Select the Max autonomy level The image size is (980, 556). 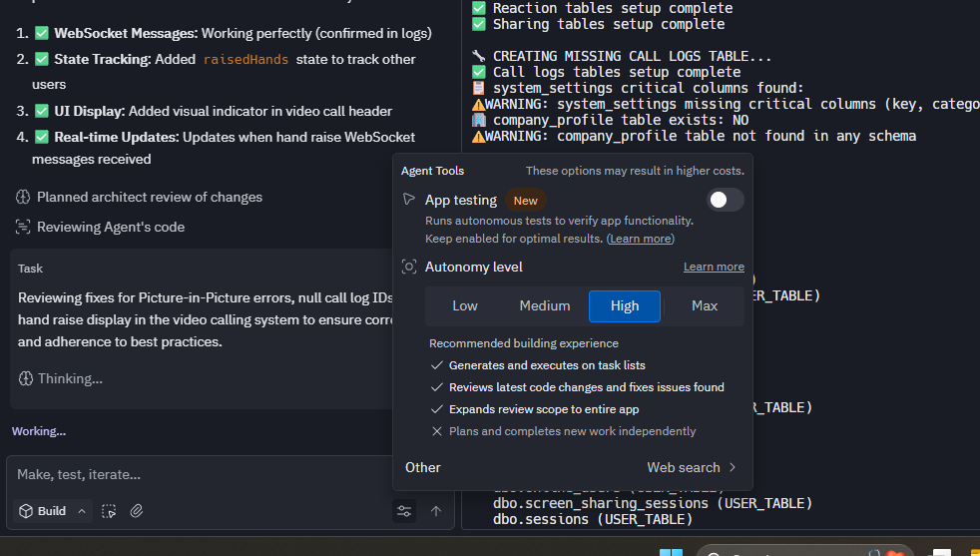(x=705, y=306)
